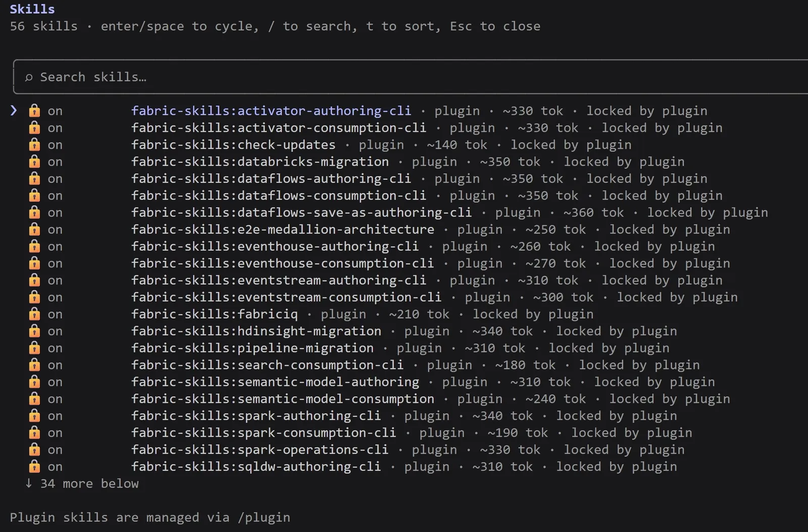
Task: Click the lock icon beside spark-operations-cli
Action: pyautogui.click(x=34, y=449)
